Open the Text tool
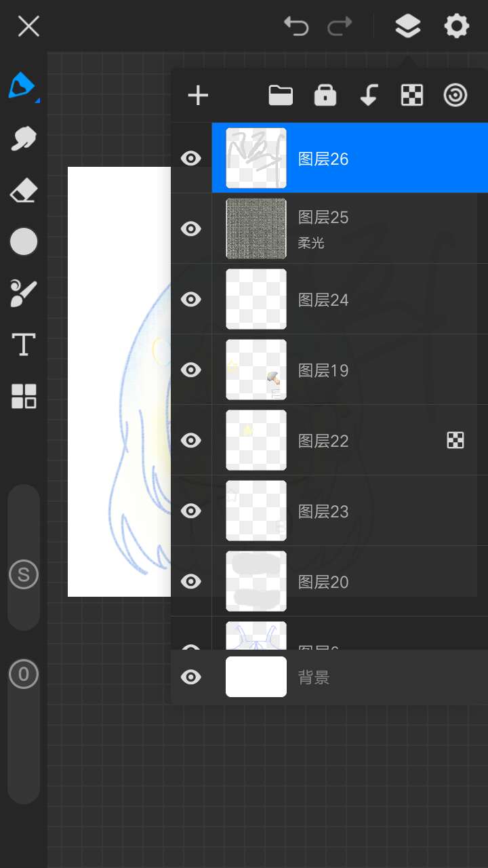This screenshot has width=488, height=868. pyautogui.click(x=24, y=344)
